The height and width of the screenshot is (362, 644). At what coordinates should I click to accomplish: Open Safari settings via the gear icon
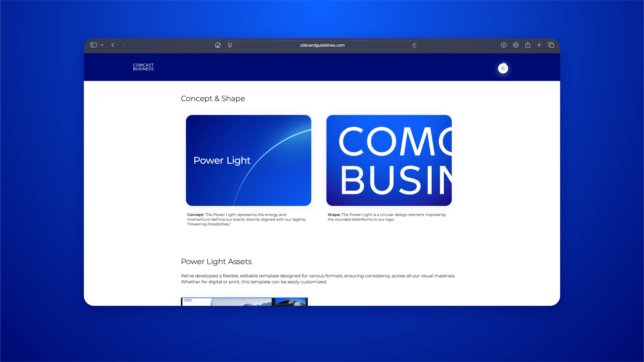[x=516, y=45]
